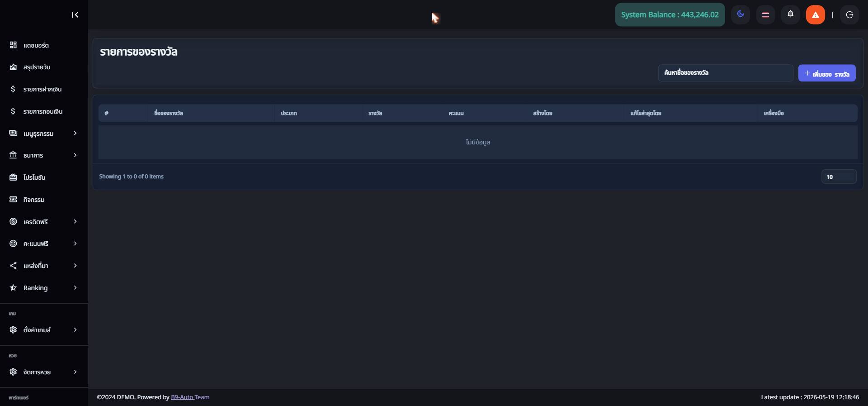This screenshot has height=406, width=868.
Task: Expand the ตั้งค่าเกมส์ submenu chevron
Action: click(75, 330)
